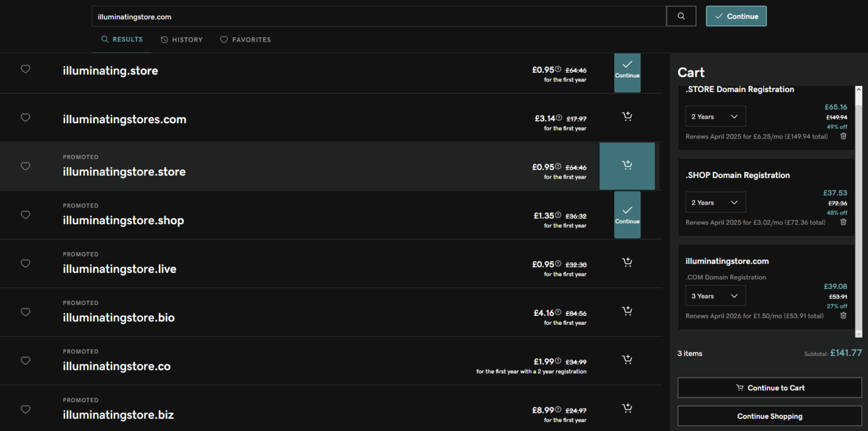Open .STORE registration years dropdown
The width and height of the screenshot is (868, 431).
point(715,116)
